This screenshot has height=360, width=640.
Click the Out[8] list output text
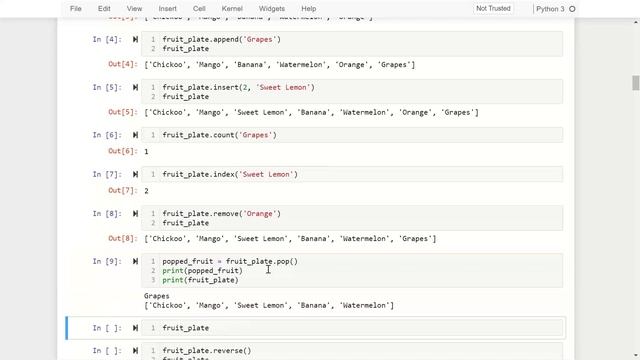coord(290,238)
